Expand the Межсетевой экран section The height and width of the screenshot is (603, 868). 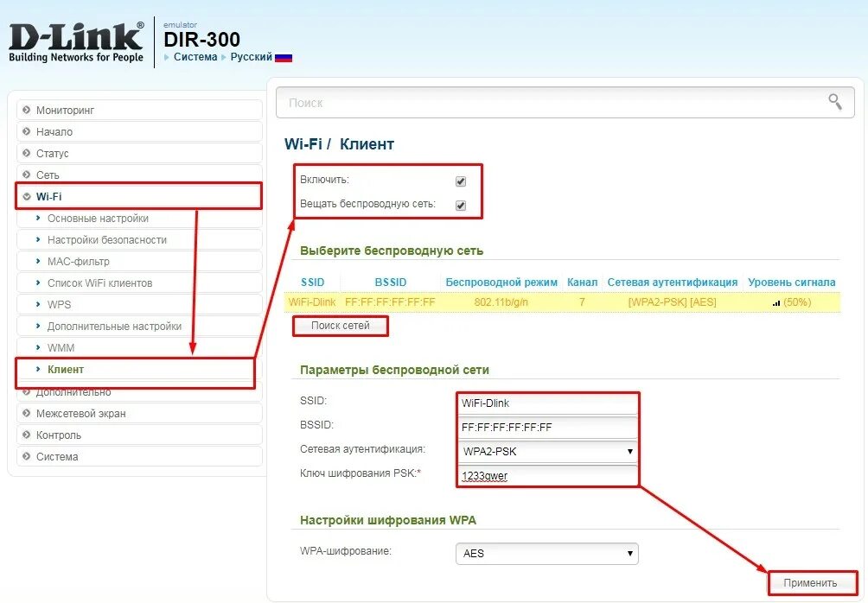(x=139, y=413)
